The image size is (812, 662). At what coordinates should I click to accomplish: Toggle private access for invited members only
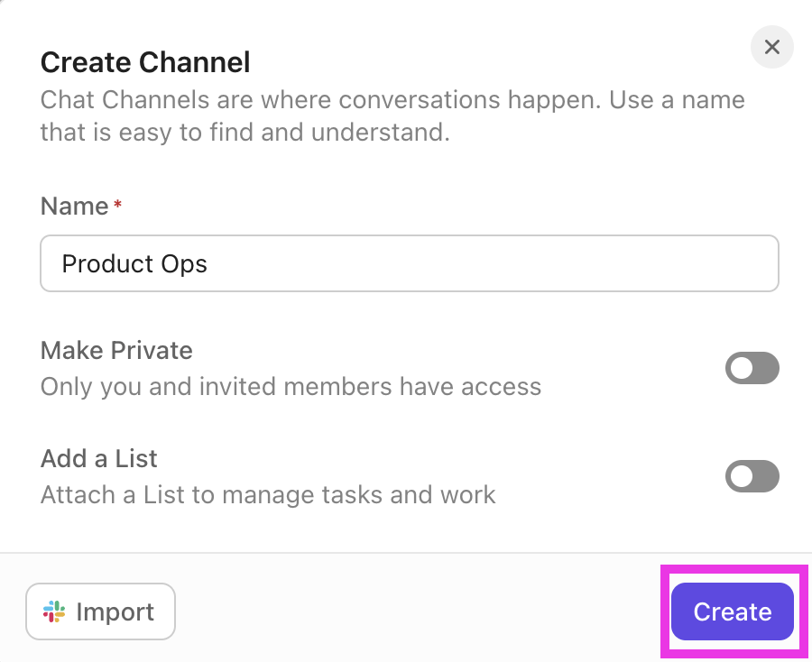(752, 368)
